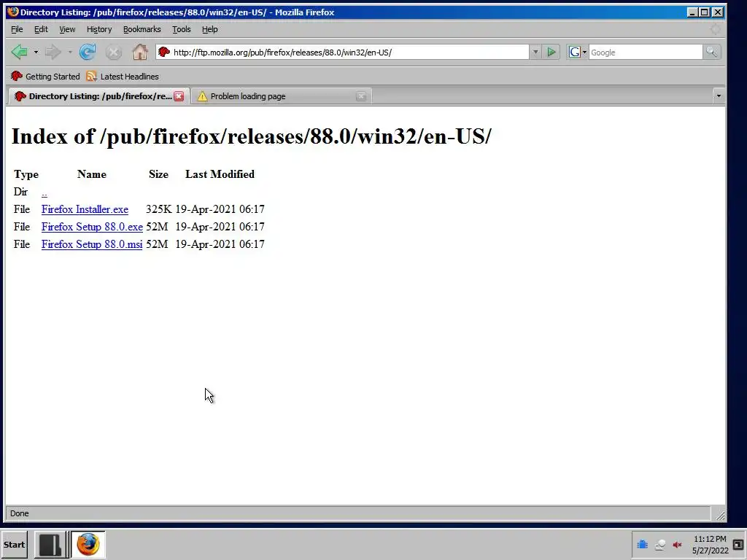
Task: Close the Problem loading page tab
Action: pyautogui.click(x=361, y=96)
